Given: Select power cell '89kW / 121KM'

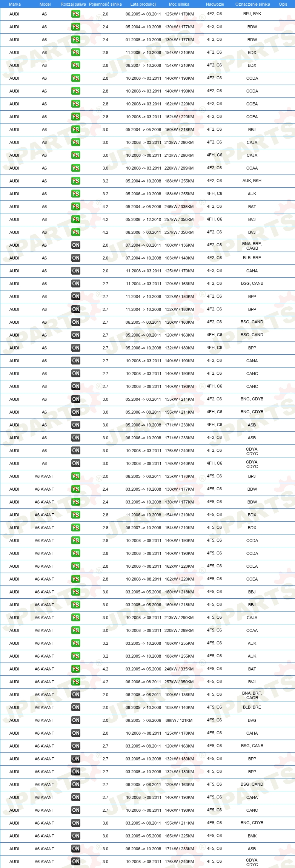Looking at the screenshot, I should click(x=179, y=720).
